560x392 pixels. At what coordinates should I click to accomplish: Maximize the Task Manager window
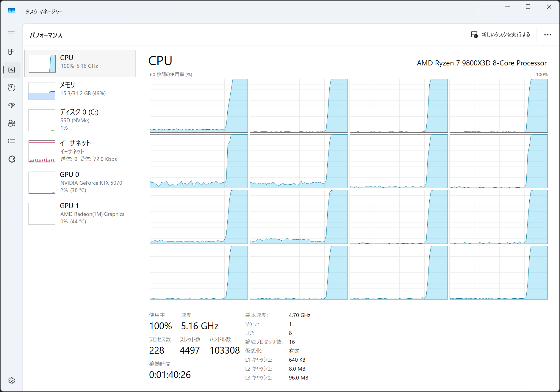click(528, 7)
